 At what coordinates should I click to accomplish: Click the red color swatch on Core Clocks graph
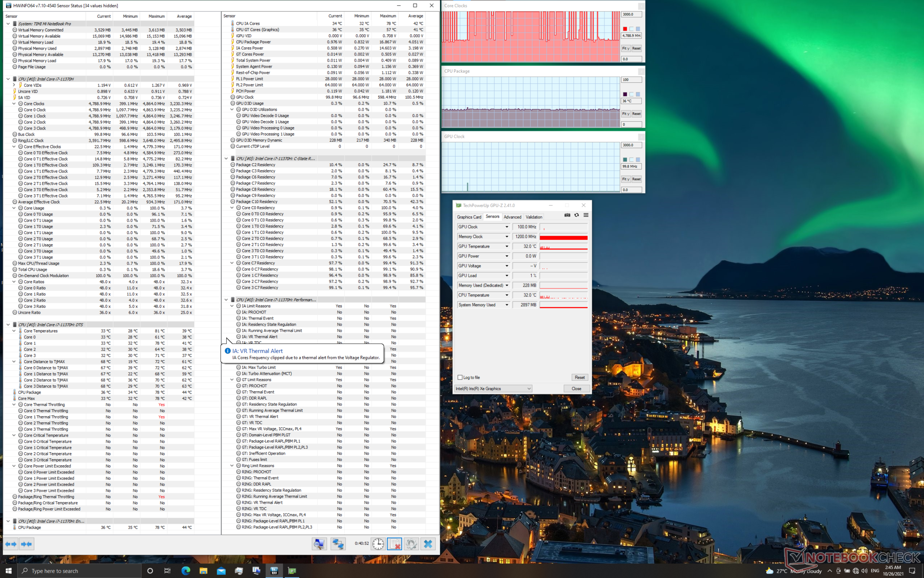625,29
